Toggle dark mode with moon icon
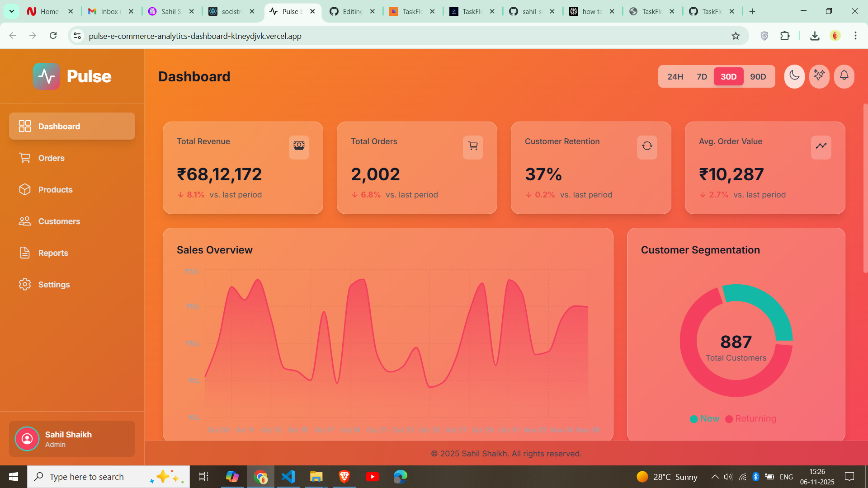This screenshot has height=488, width=868. click(x=794, y=76)
